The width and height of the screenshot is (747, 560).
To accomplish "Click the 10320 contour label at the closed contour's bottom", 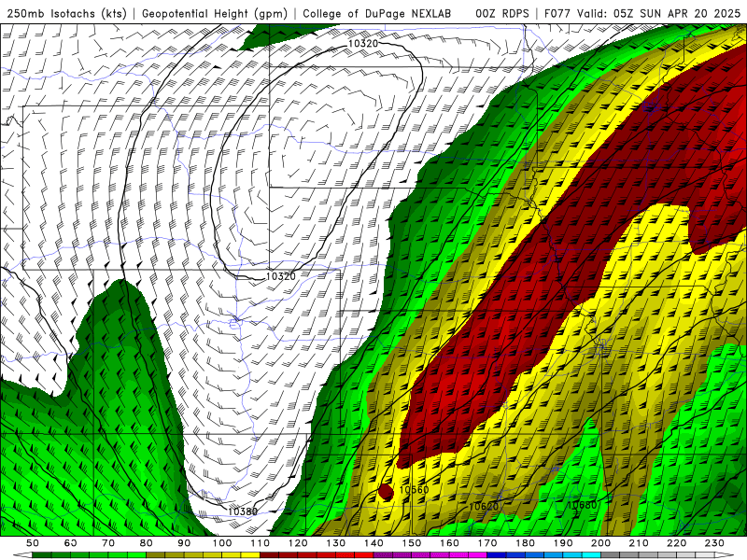I will 281,276.
